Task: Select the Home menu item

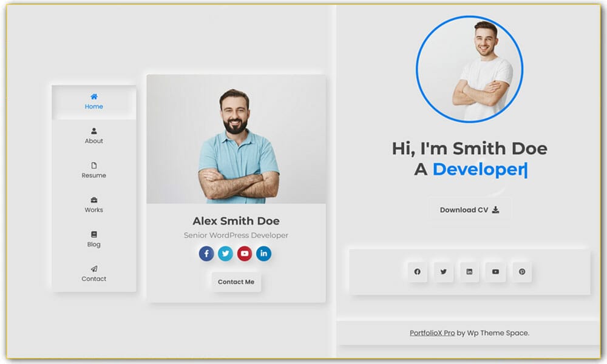Action: [x=94, y=101]
